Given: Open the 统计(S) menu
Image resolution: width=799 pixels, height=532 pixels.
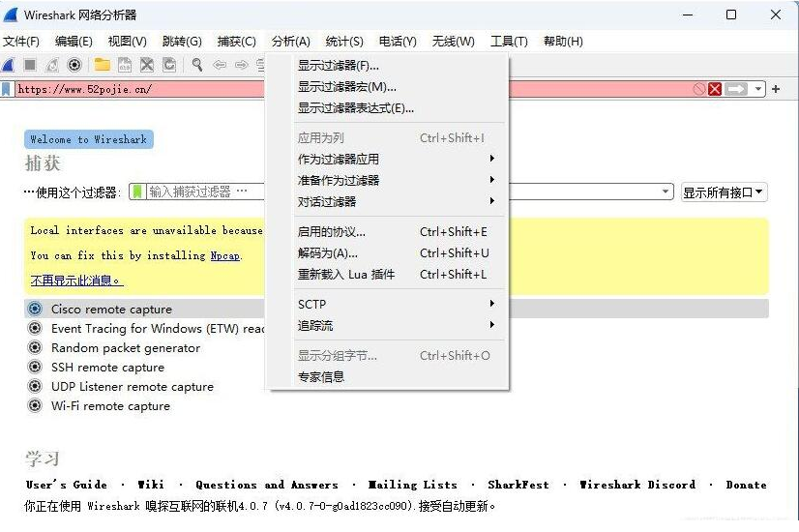Looking at the screenshot, I should click(x=344, y=42).
